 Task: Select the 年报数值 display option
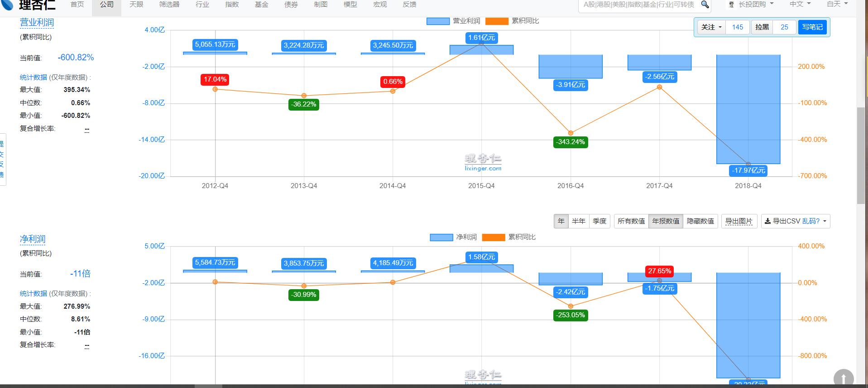point(666,221)
